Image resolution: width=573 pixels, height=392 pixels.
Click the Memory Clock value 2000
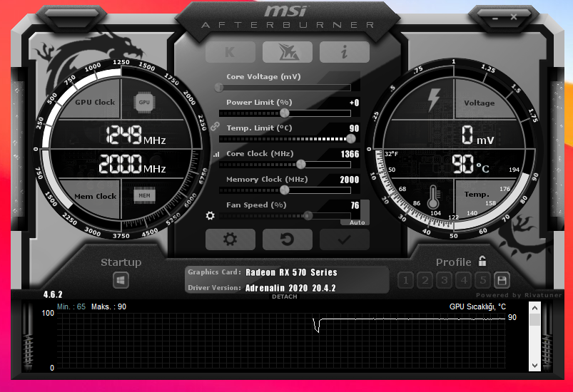(x=350, y=180)
